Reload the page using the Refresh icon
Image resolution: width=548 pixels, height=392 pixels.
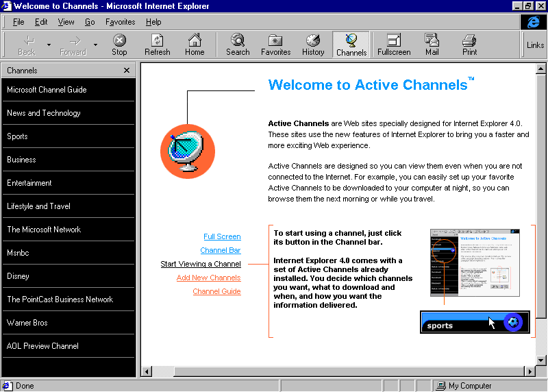[158, 40]
